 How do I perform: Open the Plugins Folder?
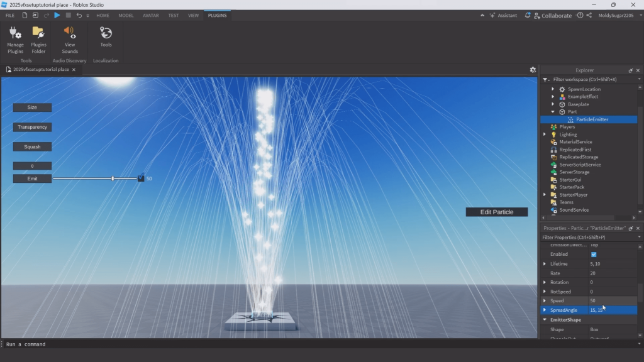(x=38, y=40)
